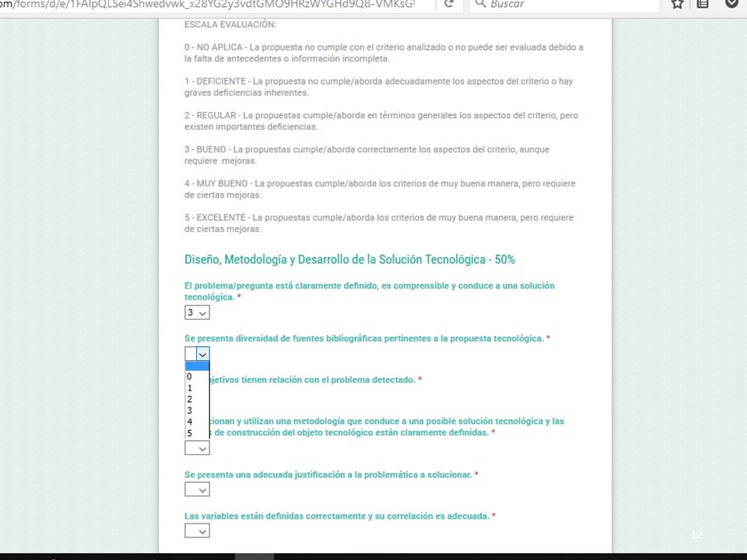Click the 'ESCALA EVALUACIÓN:' text

click(230, 25)
